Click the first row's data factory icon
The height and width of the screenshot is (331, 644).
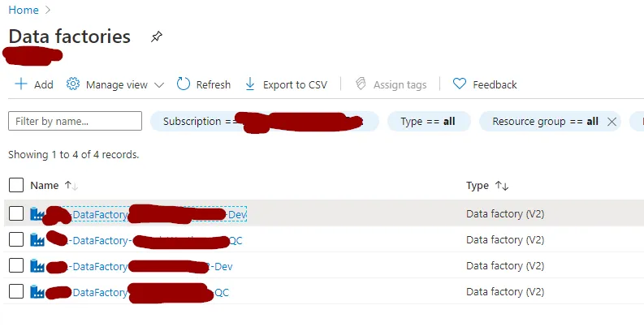pos(37,214)
